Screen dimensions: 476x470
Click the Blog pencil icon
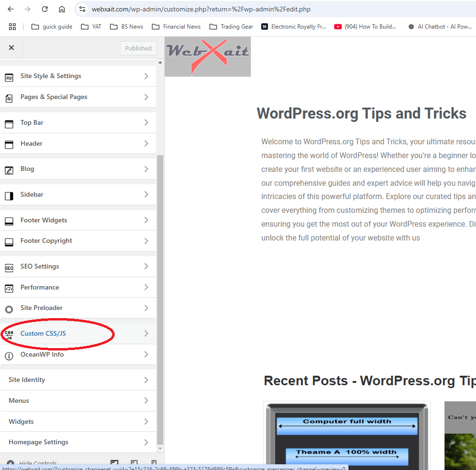click(x=9, y=170)
